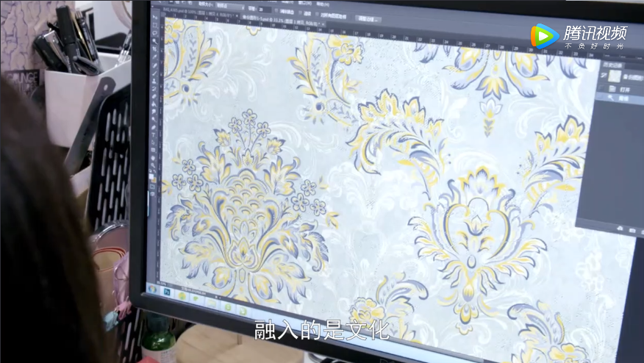Open the Window menu

point(305,3)
